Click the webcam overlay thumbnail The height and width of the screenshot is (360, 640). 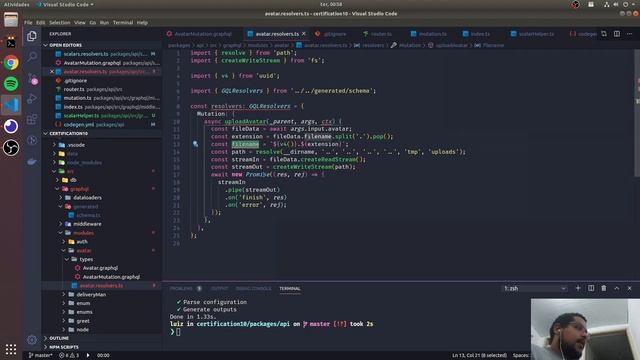coord(585,329)
